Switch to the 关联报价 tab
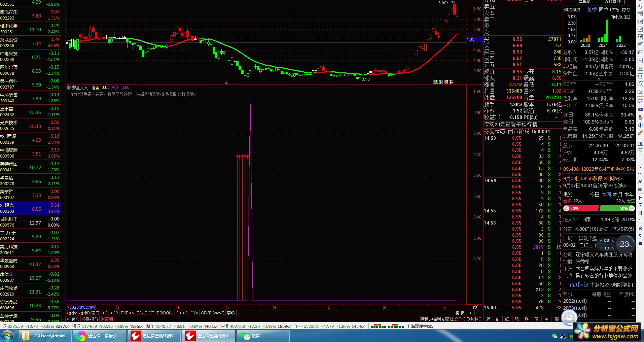Viewport: 644px width, 342px height. pos(90,319)
